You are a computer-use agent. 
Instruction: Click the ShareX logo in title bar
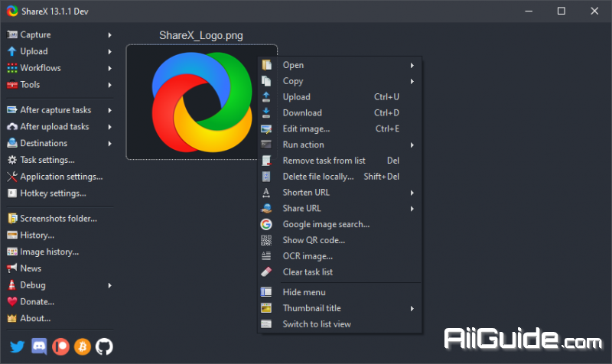tap(12, 11)
